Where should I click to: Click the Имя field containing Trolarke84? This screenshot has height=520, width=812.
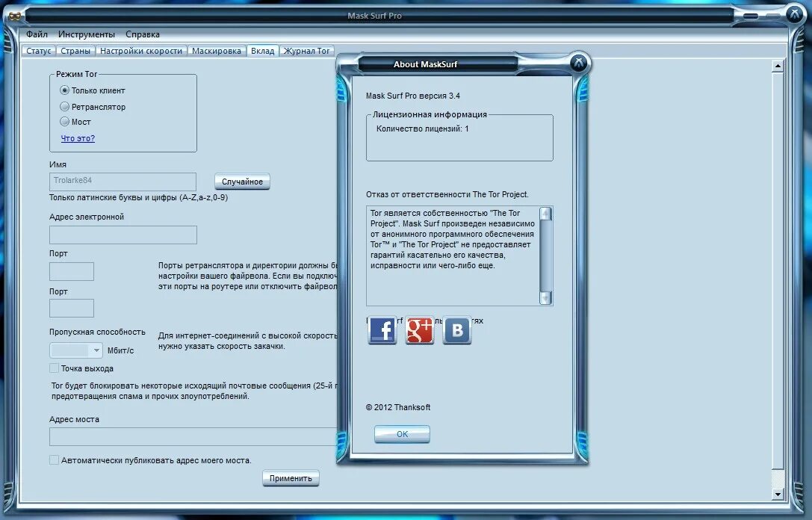pos(123,182)
